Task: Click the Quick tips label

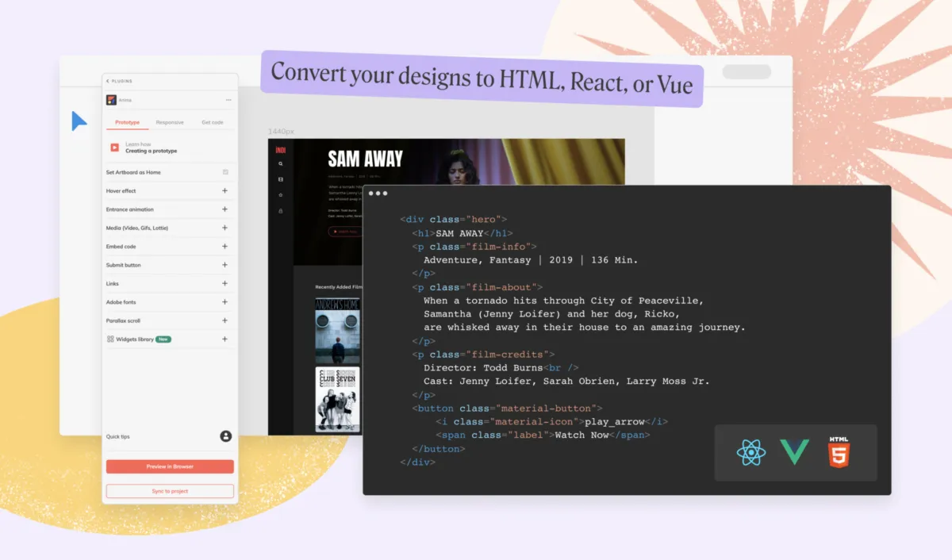Action: [x=117, y=436]
